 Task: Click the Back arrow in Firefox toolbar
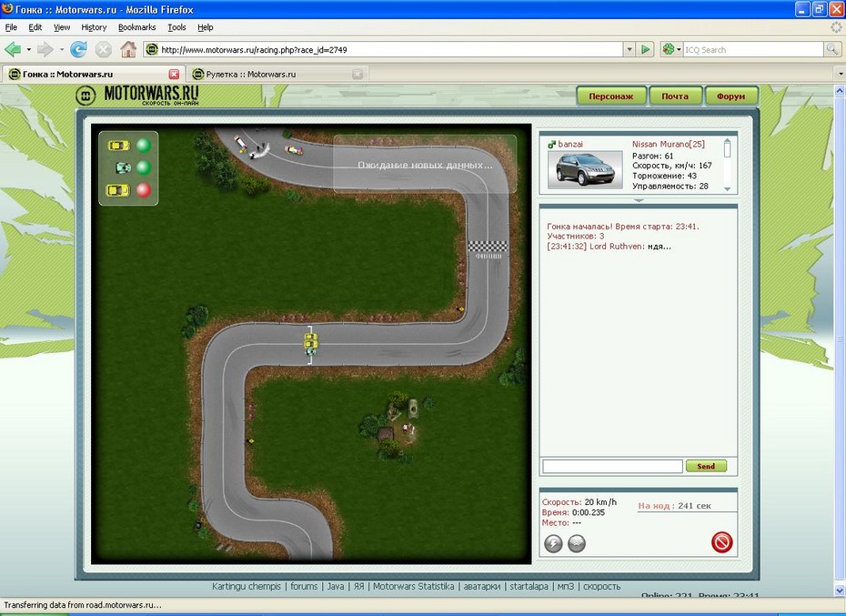13,50
